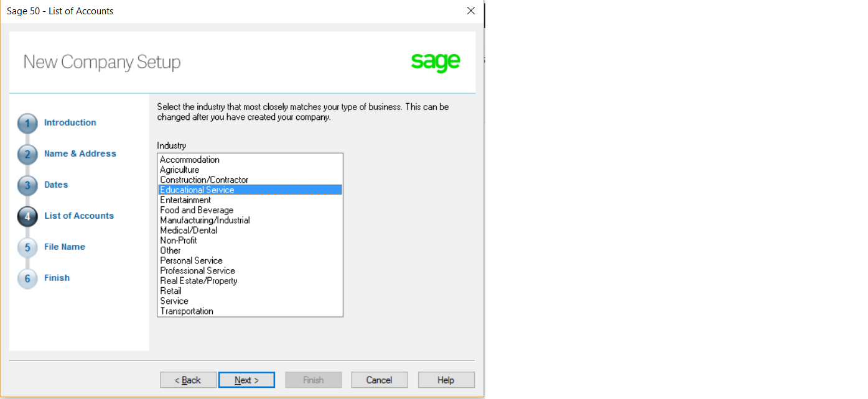
Task: Choose Construction/Contractor industry
Action: (250, 180)
